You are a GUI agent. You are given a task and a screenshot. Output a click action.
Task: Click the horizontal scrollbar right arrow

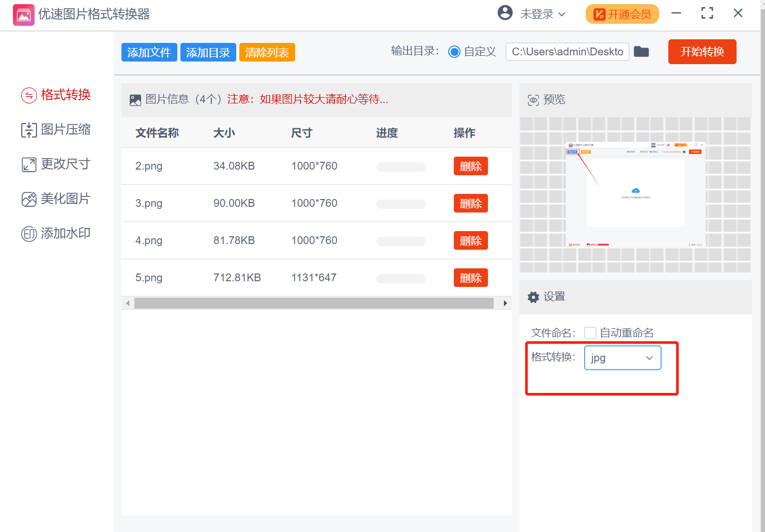pos(505,303)
